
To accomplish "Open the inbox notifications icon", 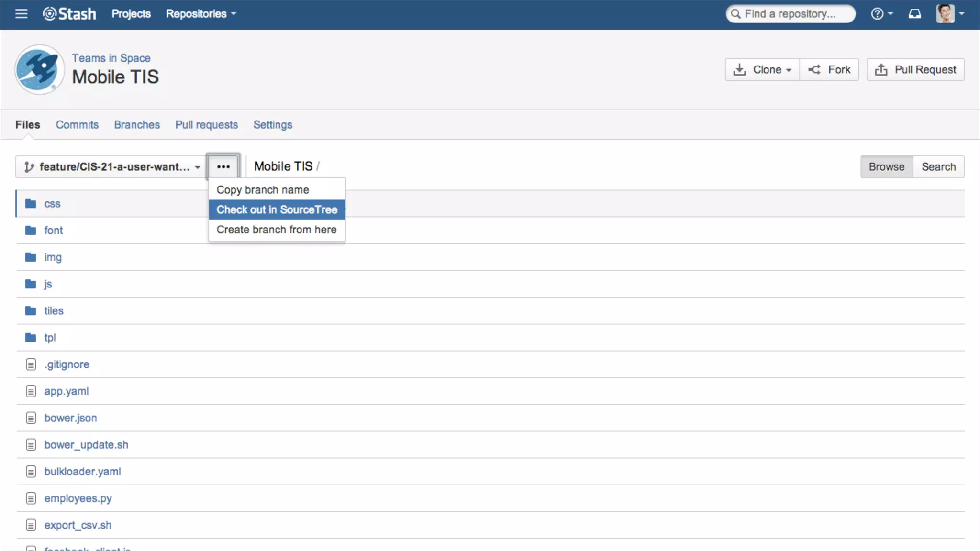I will point(914,14).
